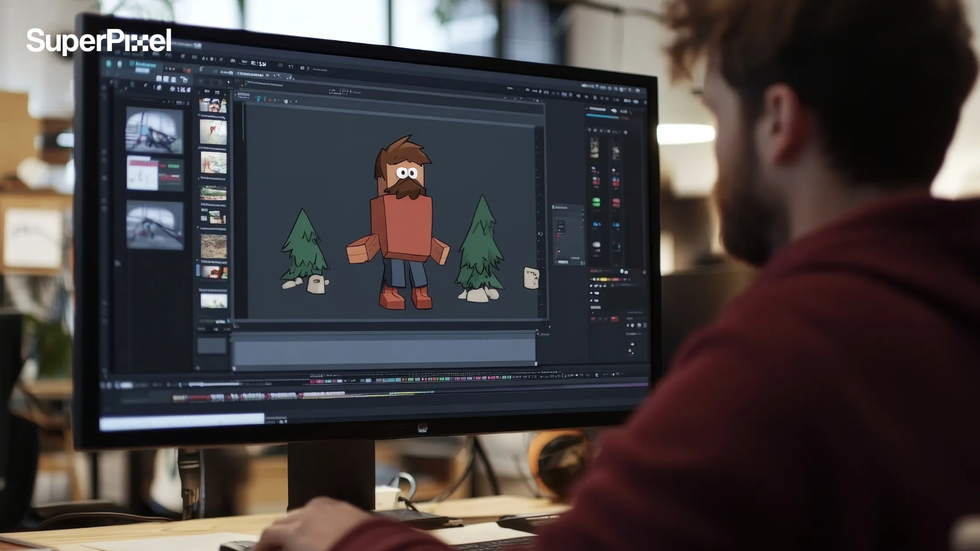
Task: Adjust the teal slider atop the right panel
Action: [x=602, y=116]
